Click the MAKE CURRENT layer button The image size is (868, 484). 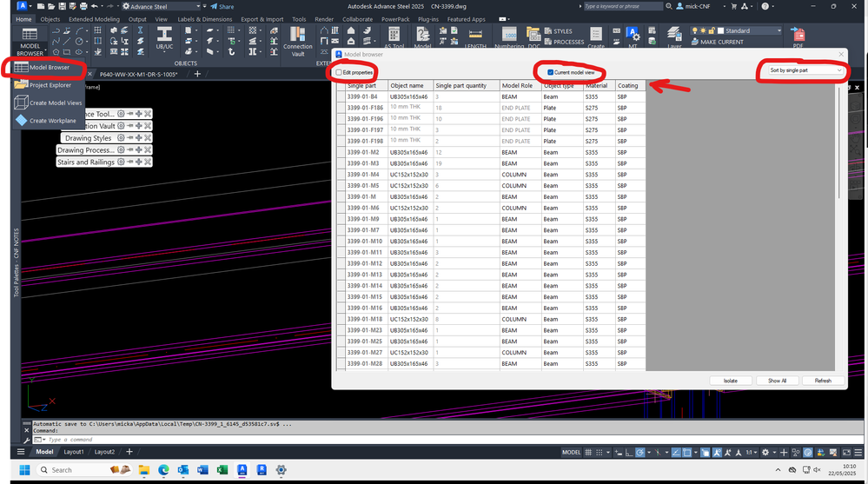pyautogui.click(x=717, y=42)
